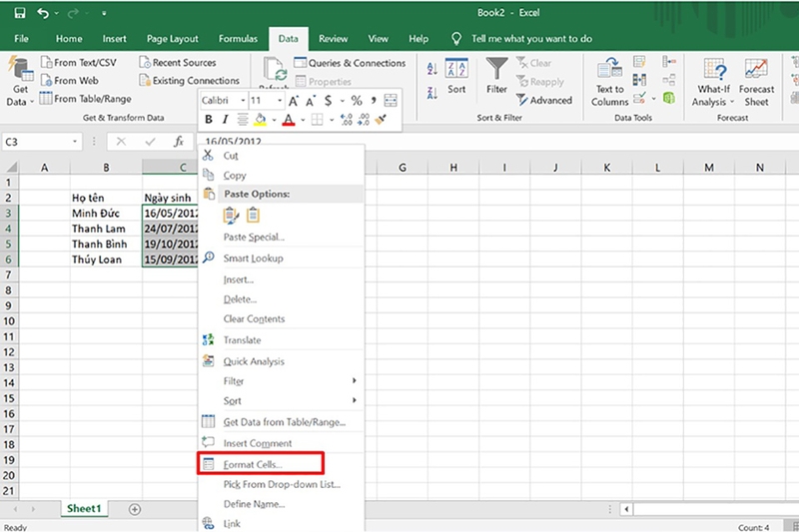Image resolution: width=799 pixels, height=532 pixels.
Task: Open Text to Columns tool
Action: pos(609,82)
